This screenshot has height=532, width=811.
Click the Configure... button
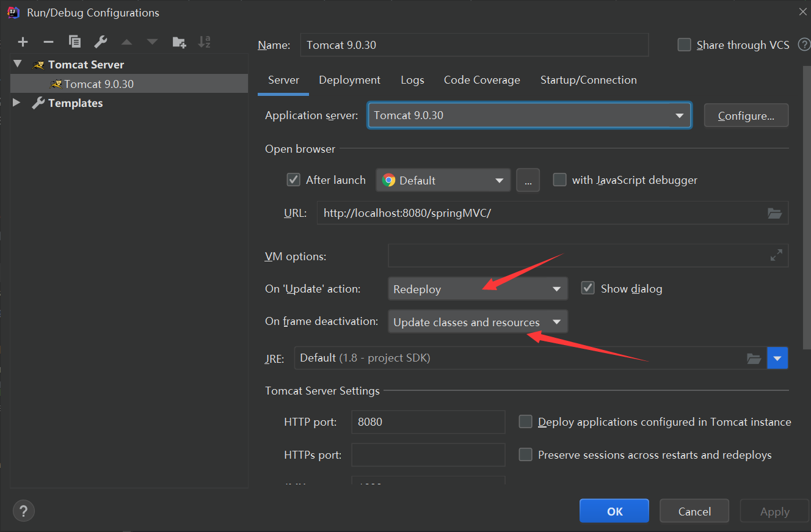tap(746, 115)
